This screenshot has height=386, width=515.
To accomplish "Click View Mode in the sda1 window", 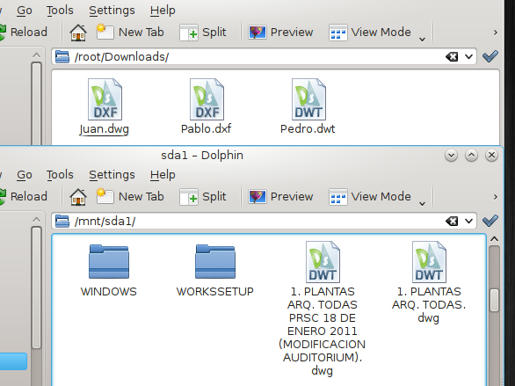I will 370,197.
